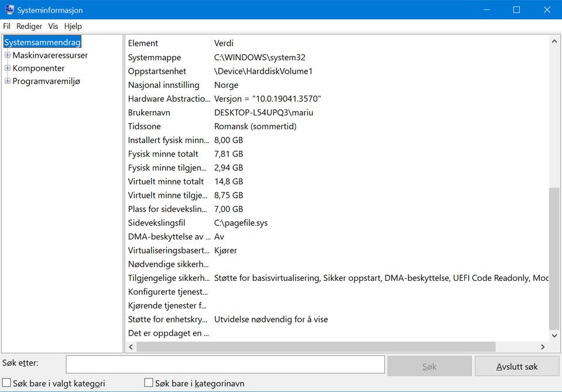Viewport: 562px width, 392px height.
Task: Click the horizontal scrollbar right arrow
Action: point(542,347)
